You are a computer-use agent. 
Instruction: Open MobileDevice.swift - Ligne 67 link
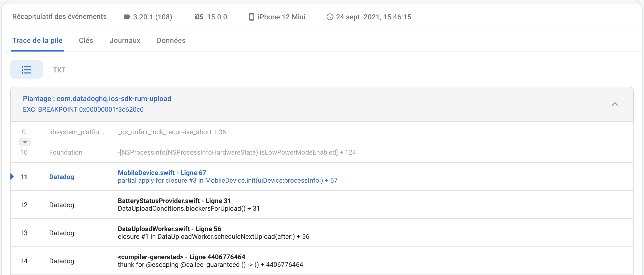click(x=162, y=173)
